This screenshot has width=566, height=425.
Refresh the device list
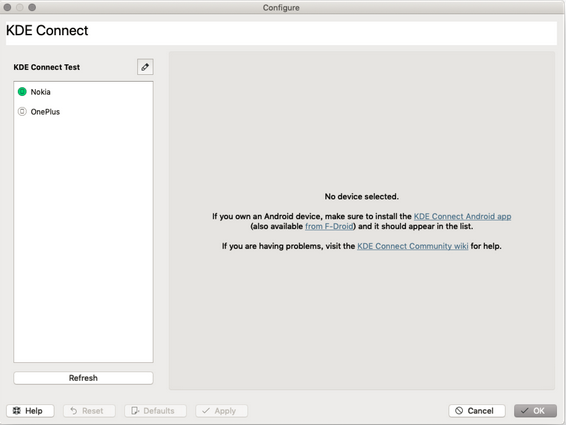(83, 378)
